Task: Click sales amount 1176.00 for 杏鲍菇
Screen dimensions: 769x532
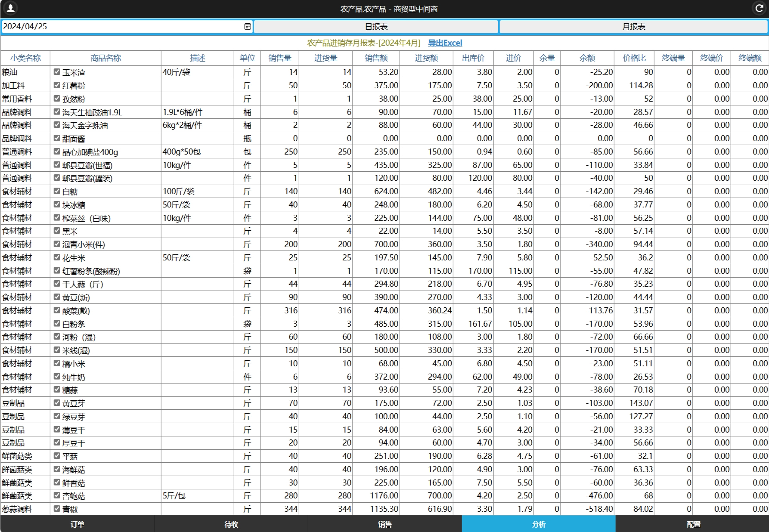Action: click(384, 496)
